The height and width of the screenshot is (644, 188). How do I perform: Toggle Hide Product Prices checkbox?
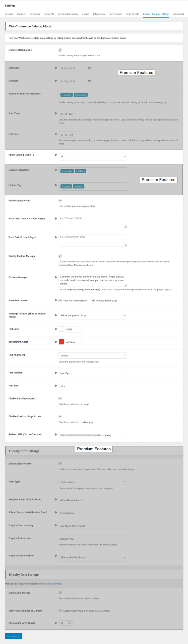click(60, 201)
